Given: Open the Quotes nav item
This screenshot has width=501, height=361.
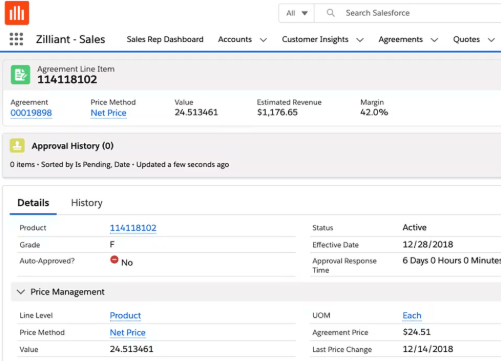Looking at the screenshot, I should [x=466, y=39].
